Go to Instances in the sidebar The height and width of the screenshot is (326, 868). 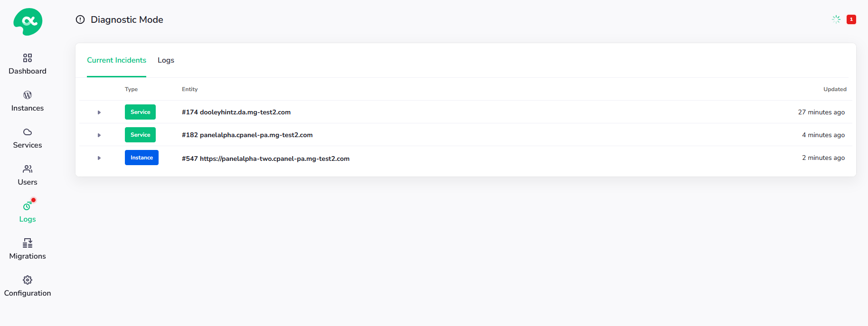coord(28,108)
